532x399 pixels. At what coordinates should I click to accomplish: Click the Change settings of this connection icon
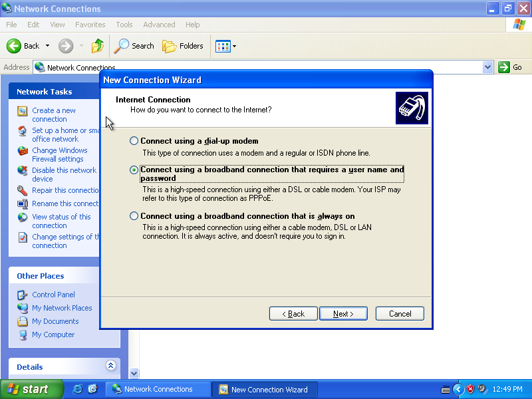point(23,237)
